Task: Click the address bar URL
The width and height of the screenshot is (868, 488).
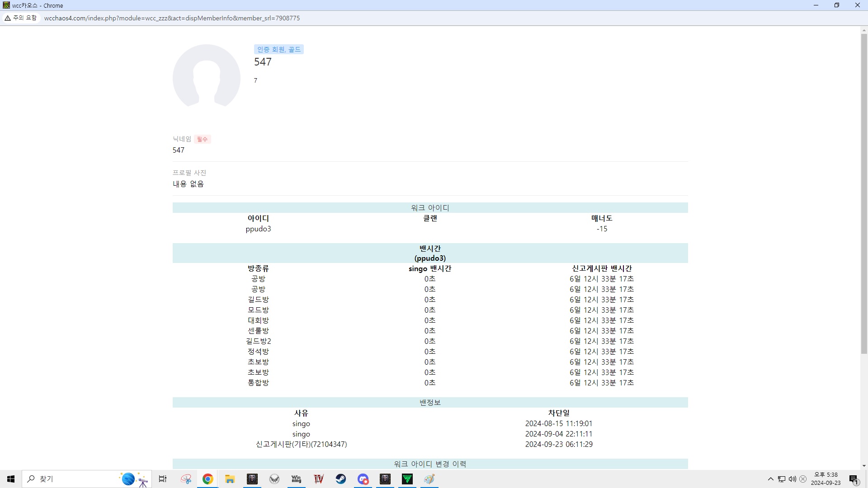Action: pos(172,18)
